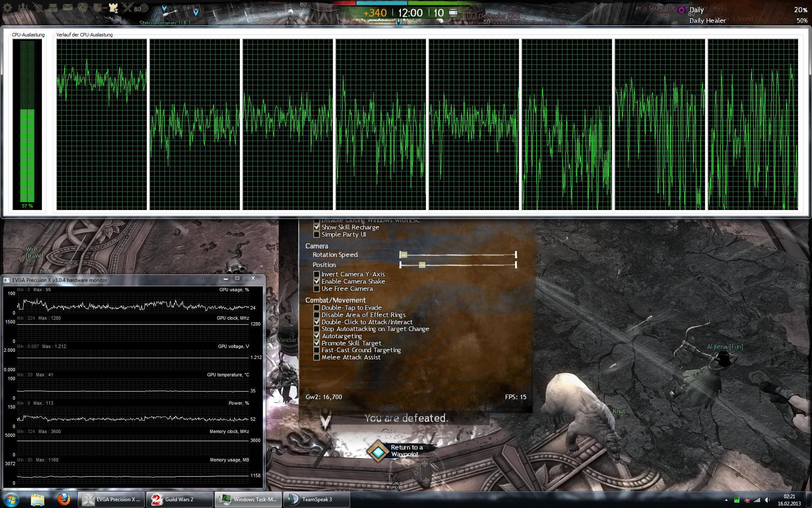812x508 pixels.
Task: Click the network signal tray icon
Action: tap(757, 500)
